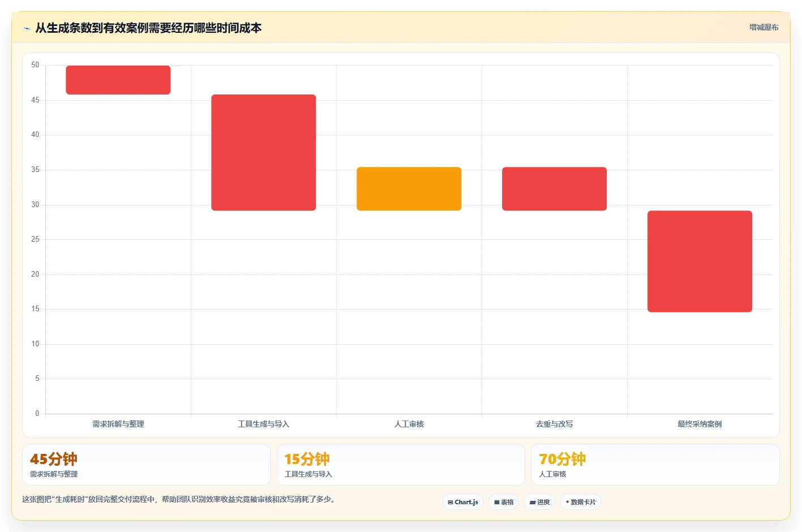Select the 去重与改写 red waterfall bar
802x532 pixels.
point(555,189)
